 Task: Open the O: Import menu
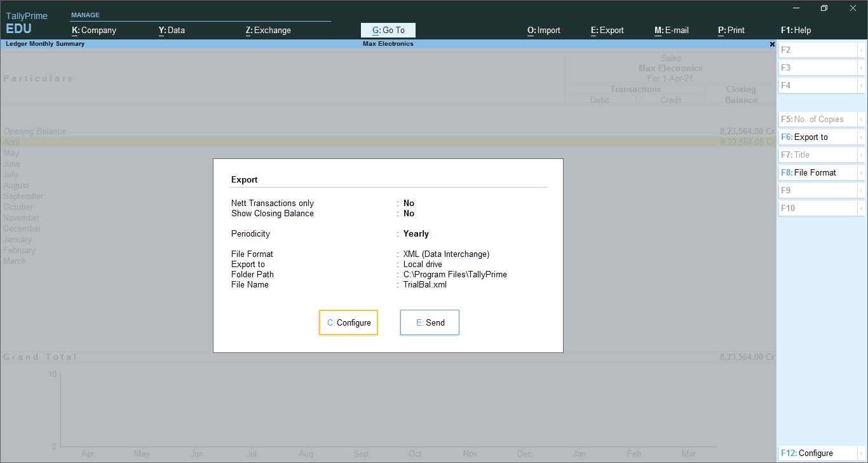click(x=544, y=30)
